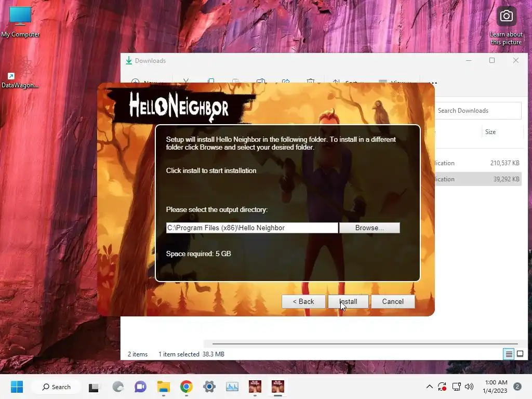Open the Browse... folder picker
532x399 pixels.
[369, 228]
